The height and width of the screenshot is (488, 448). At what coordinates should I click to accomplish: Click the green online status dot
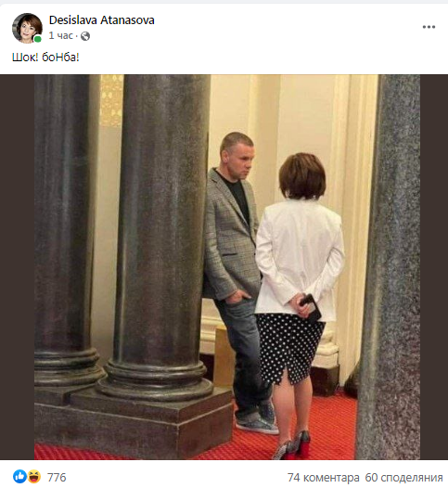[38, 39]
